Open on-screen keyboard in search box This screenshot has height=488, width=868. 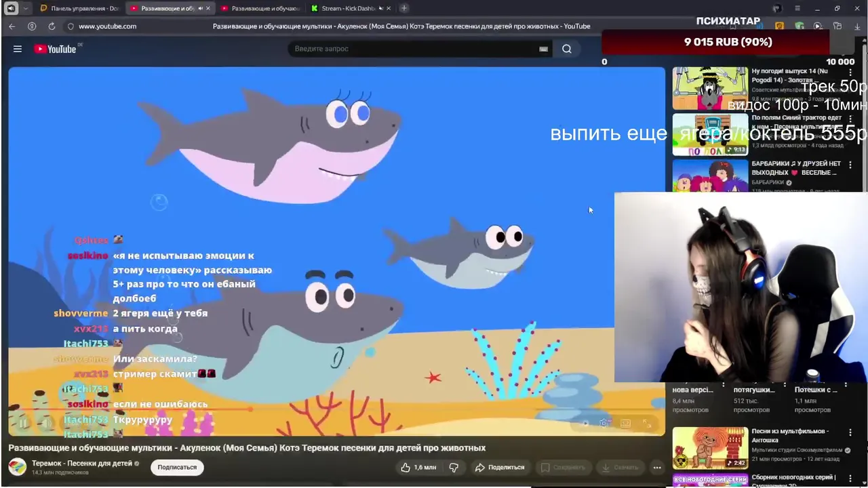(543, 49)
